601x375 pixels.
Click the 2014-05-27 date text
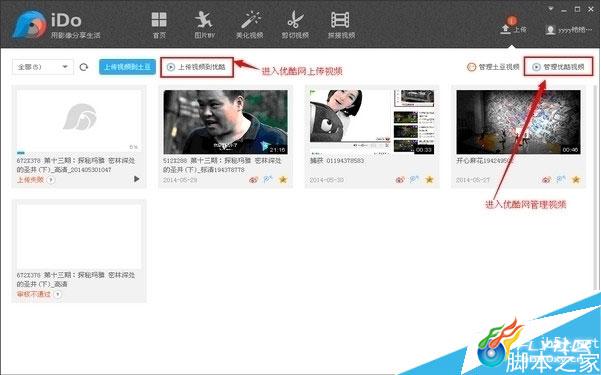pyautogui.click(x=473, y=180)
